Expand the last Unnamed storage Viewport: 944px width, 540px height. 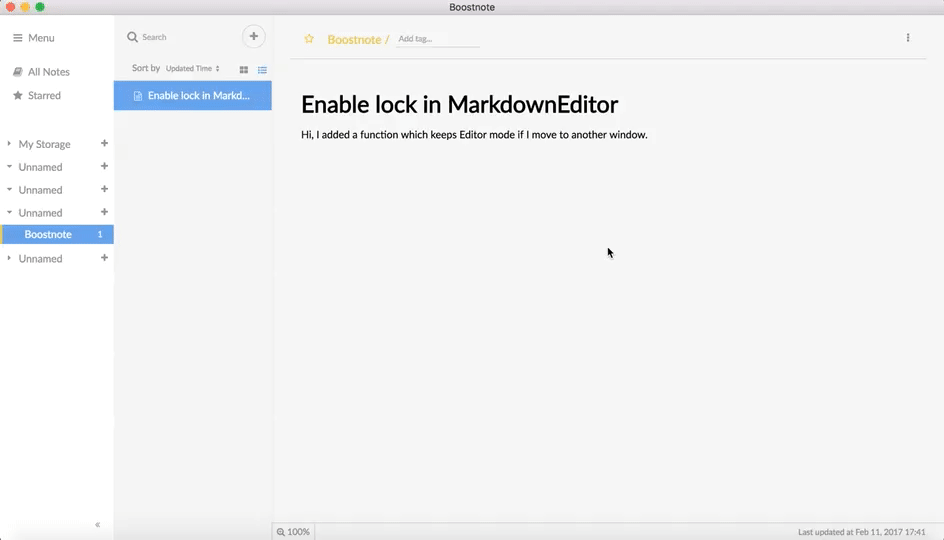pos(9,258)
